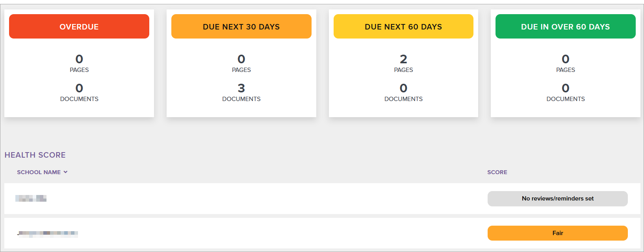
Task: Click the Score column header
Action: (x=497, y=172)
